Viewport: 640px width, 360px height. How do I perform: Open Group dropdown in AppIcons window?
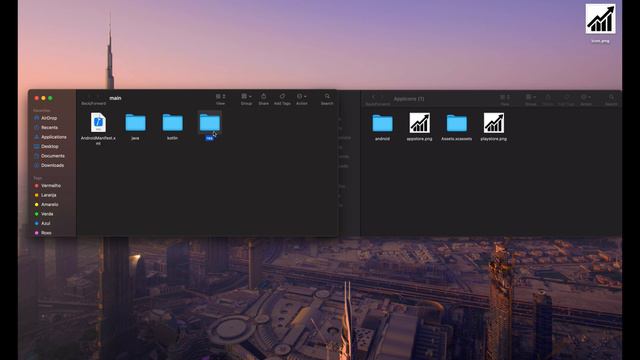pos(531,100)
